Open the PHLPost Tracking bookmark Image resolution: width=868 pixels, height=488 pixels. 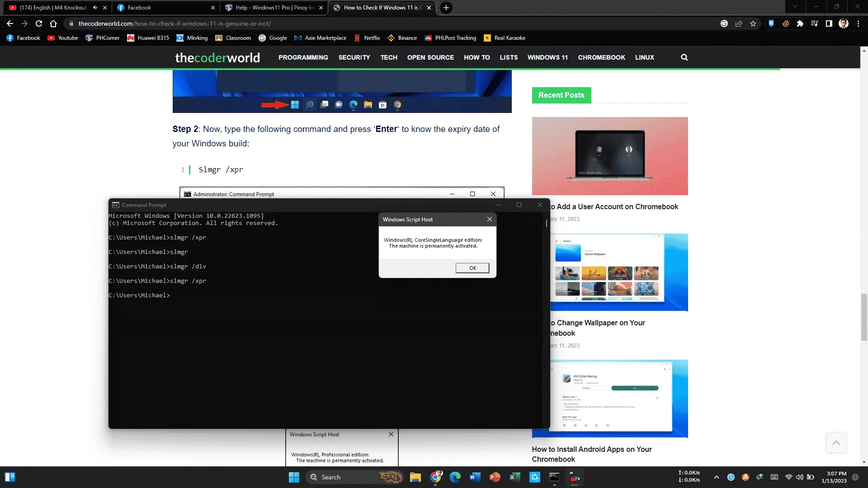coord(450,38)
